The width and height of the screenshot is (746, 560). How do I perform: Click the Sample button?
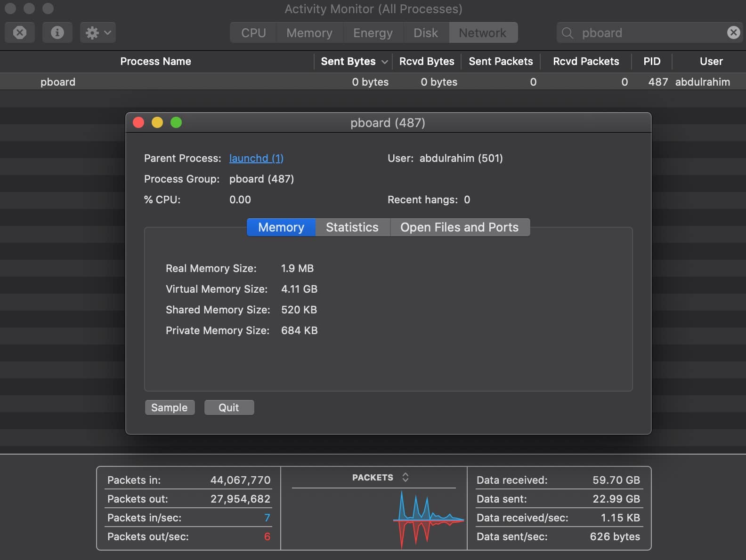(x=170, y=408)
